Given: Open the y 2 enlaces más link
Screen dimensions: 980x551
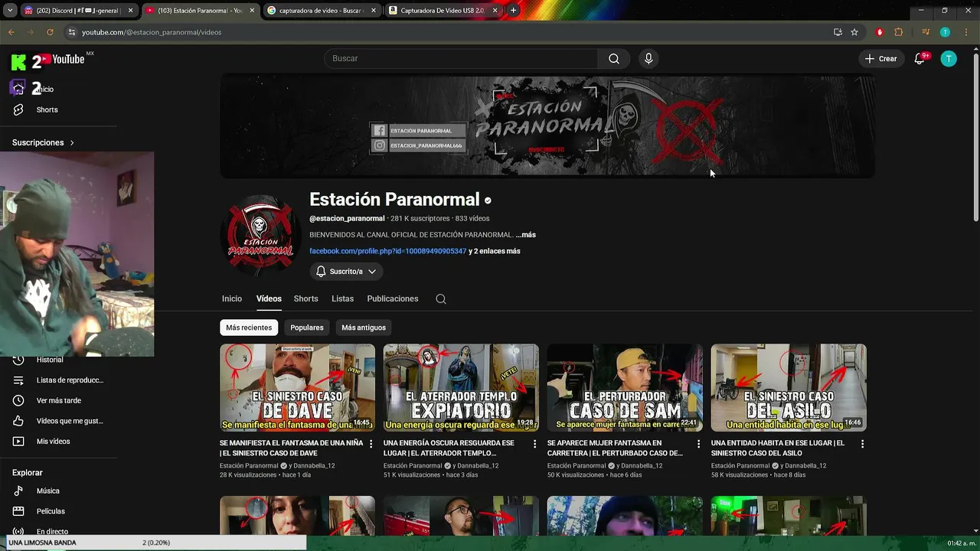Looking at the screenshot, I should click(x=495, y=251).
